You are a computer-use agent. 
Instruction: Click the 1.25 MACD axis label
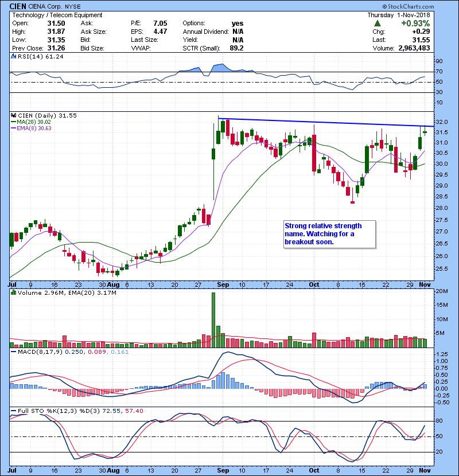pos(442,354)
